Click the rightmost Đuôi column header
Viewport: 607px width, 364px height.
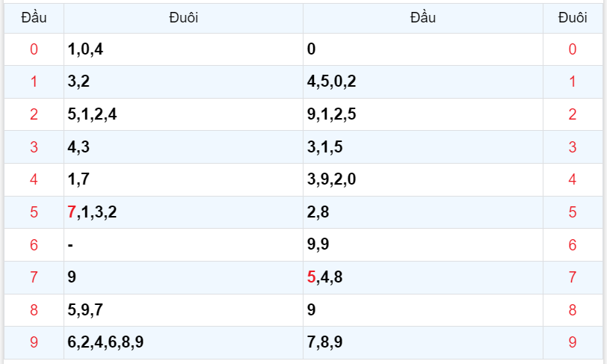(573, 18)
